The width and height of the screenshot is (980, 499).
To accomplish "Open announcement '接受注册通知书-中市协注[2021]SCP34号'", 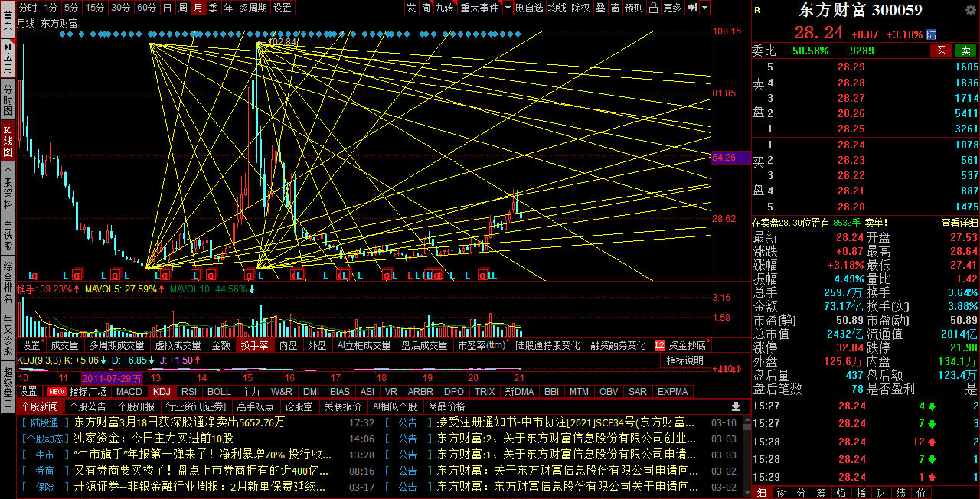I will [x=566, y=422].
